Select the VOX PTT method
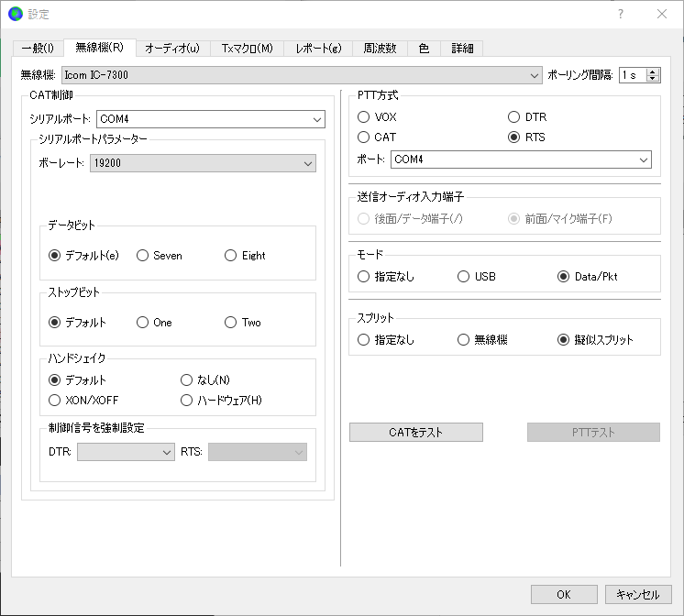 click(377, 117)
